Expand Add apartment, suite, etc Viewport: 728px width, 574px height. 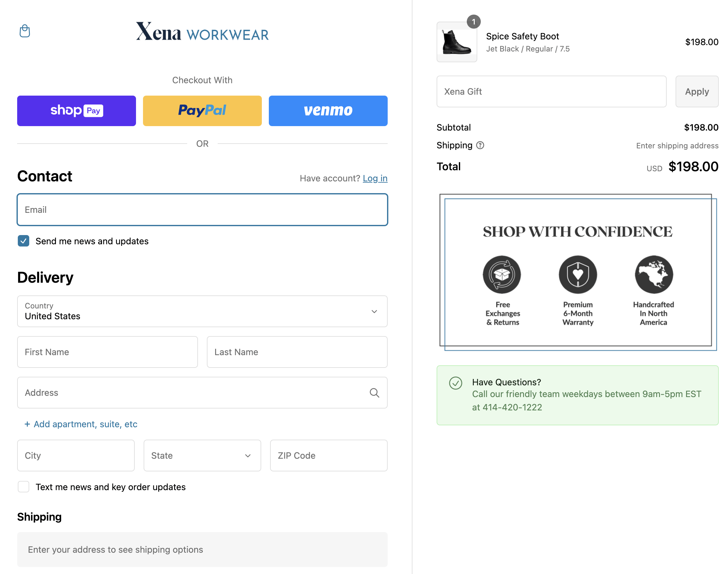click(81, 424)
